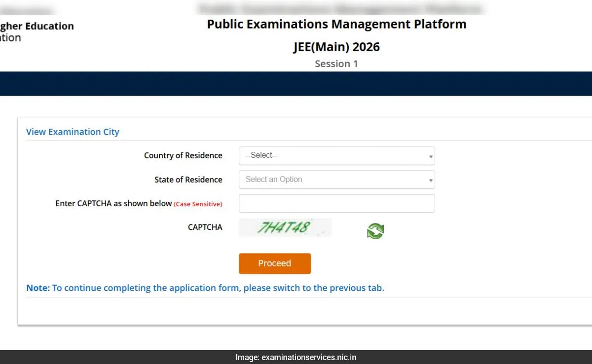The height and width of the screenshot is (364, 592).
Task: Click the State of Residence dropdown arrow
Action: pos(431,180)
